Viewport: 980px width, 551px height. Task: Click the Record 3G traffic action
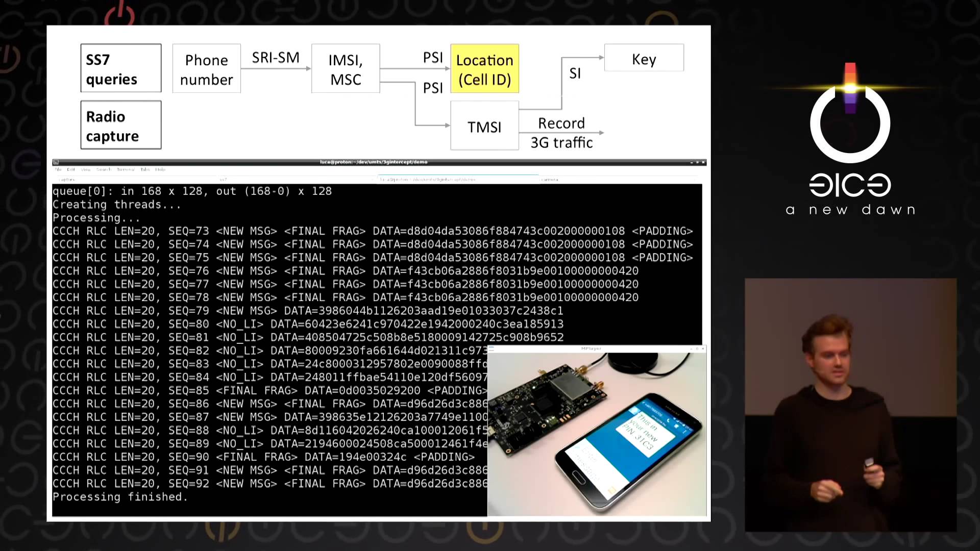[561, 132]
